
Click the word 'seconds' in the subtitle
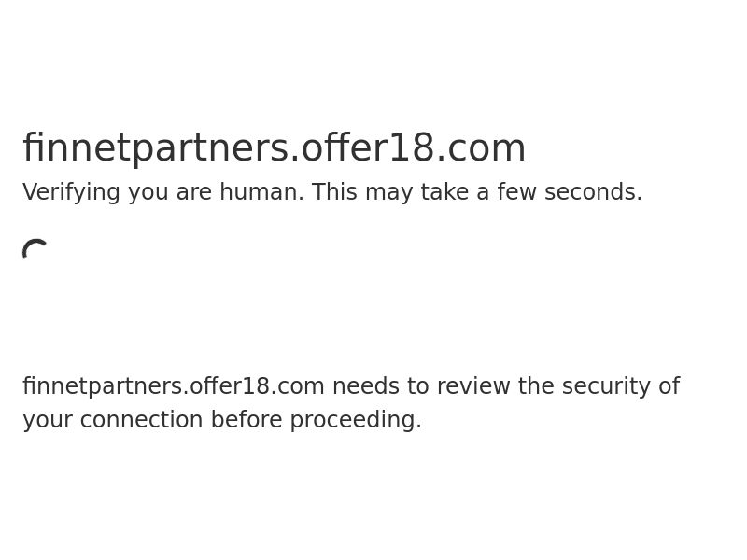point(593,191)
